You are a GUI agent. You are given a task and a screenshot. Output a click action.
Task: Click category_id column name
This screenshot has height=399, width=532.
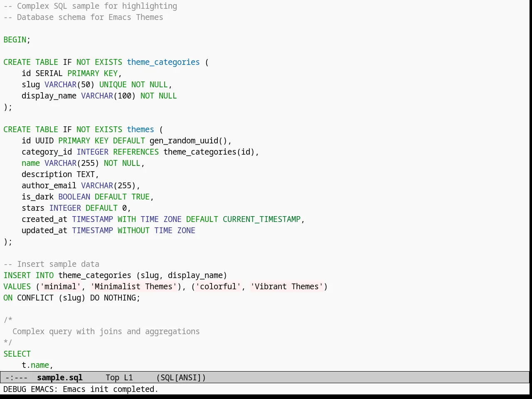pyautogui.click(x=47, y=152)
